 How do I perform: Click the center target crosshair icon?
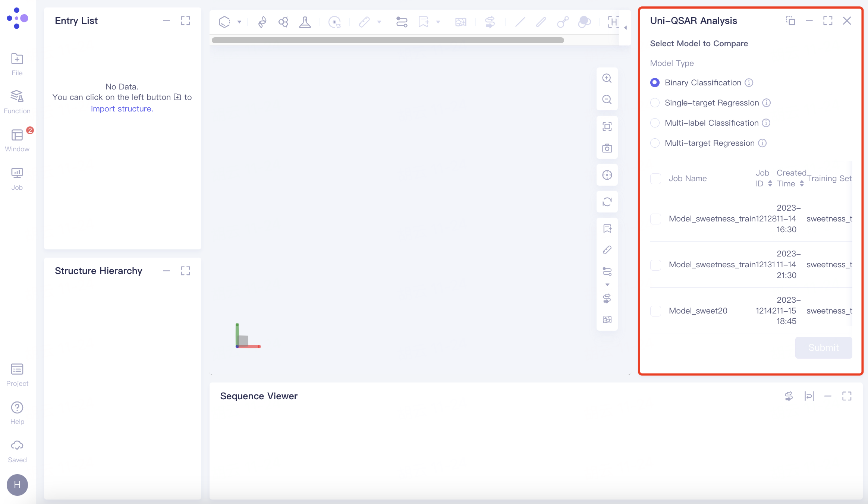[607, 175]
